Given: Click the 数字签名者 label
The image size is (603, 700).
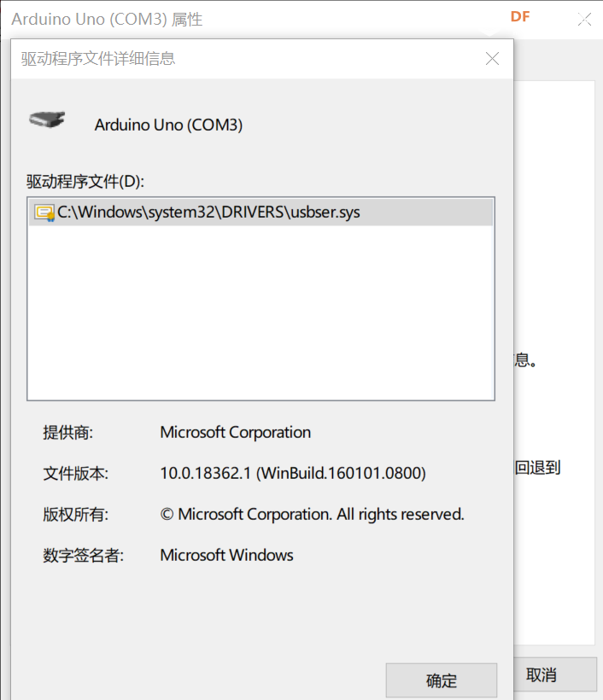Looking at the screenshot, I should point(83,555).
